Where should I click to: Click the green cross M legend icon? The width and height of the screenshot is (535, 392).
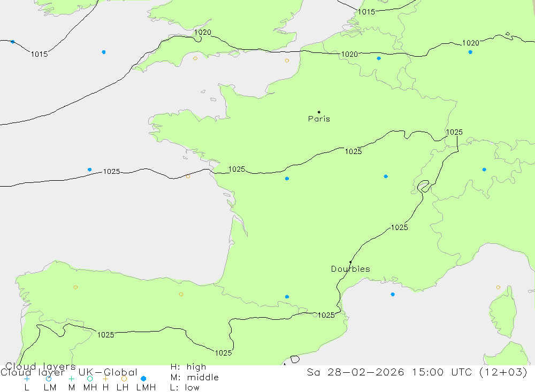tap(71, 379)
